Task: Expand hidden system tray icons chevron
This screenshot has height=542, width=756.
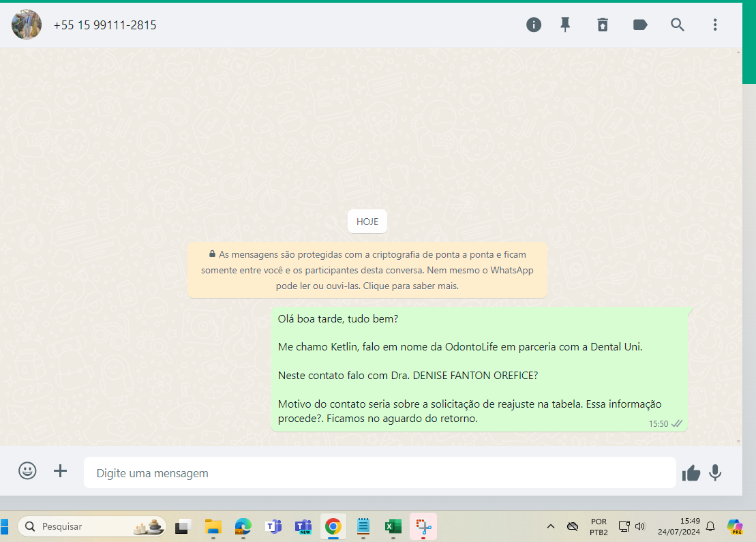Action: 551,526
